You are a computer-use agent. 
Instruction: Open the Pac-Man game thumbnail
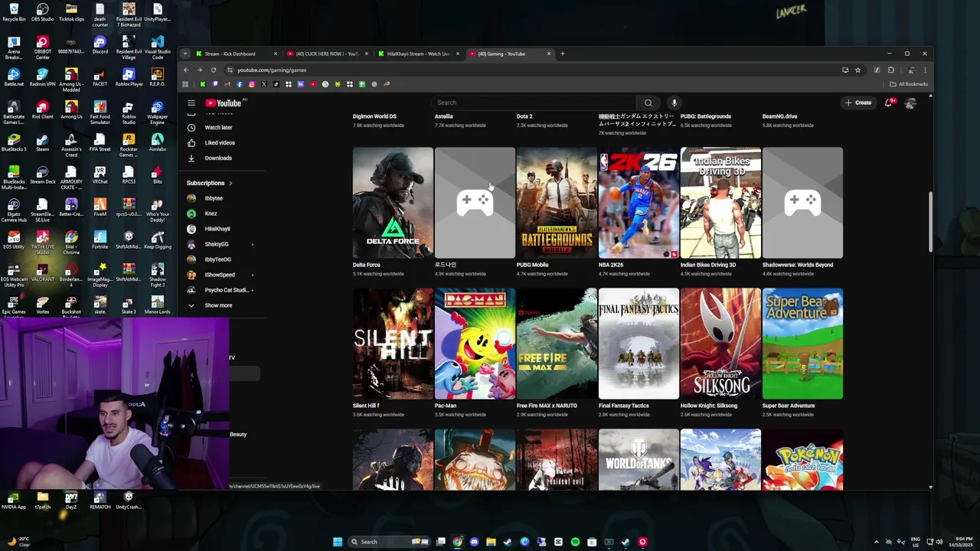475,344
